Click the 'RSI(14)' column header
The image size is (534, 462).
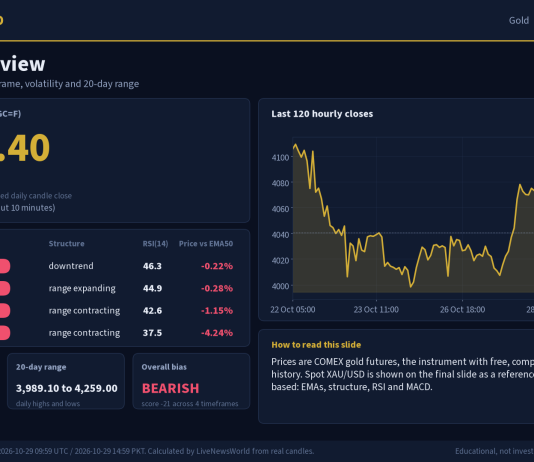(x=155, y=244)
